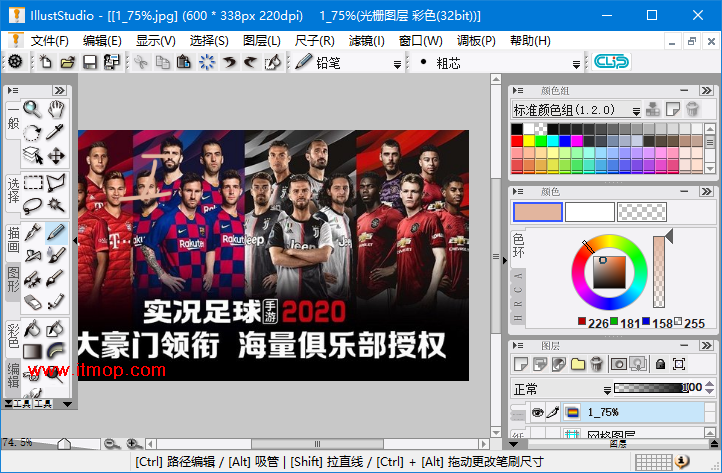Click the zoom out button below the canvas
722x473 pixels.
click(111, 444)
